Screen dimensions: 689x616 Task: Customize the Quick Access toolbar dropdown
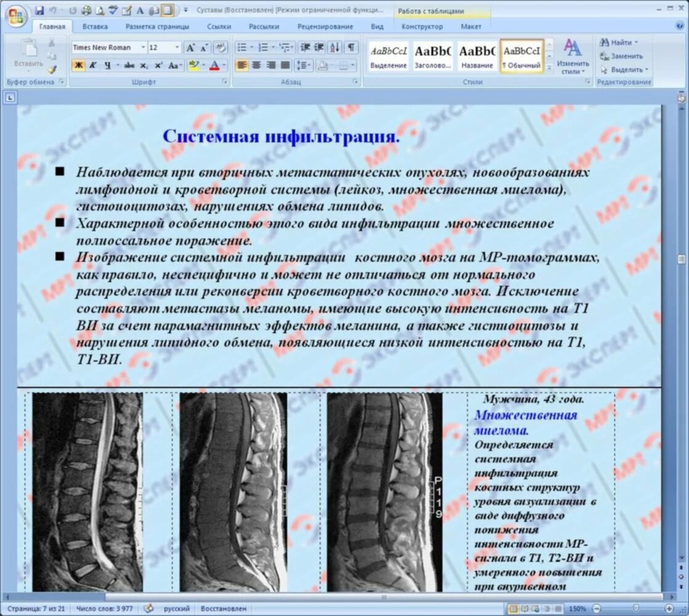click(186, 10)
